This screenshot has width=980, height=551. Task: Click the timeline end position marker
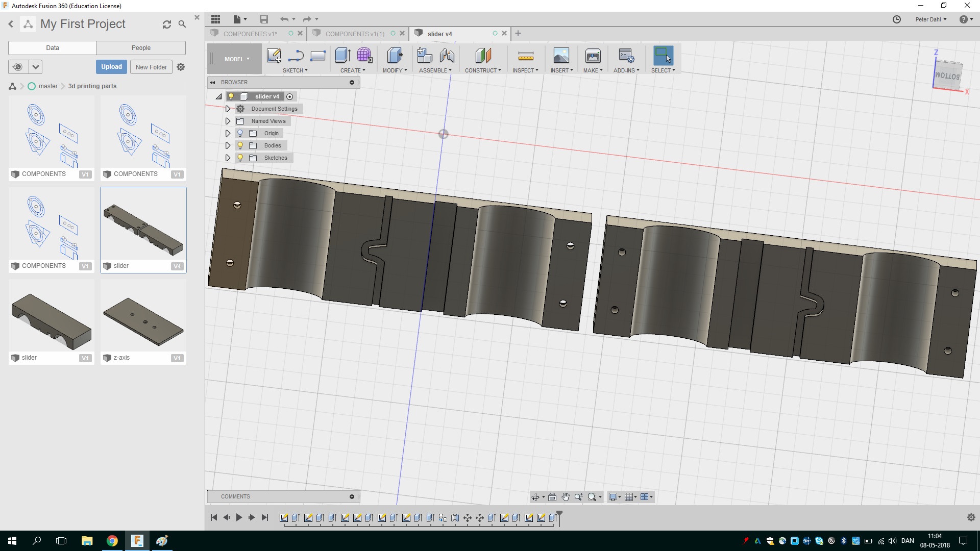pos(559,515)
